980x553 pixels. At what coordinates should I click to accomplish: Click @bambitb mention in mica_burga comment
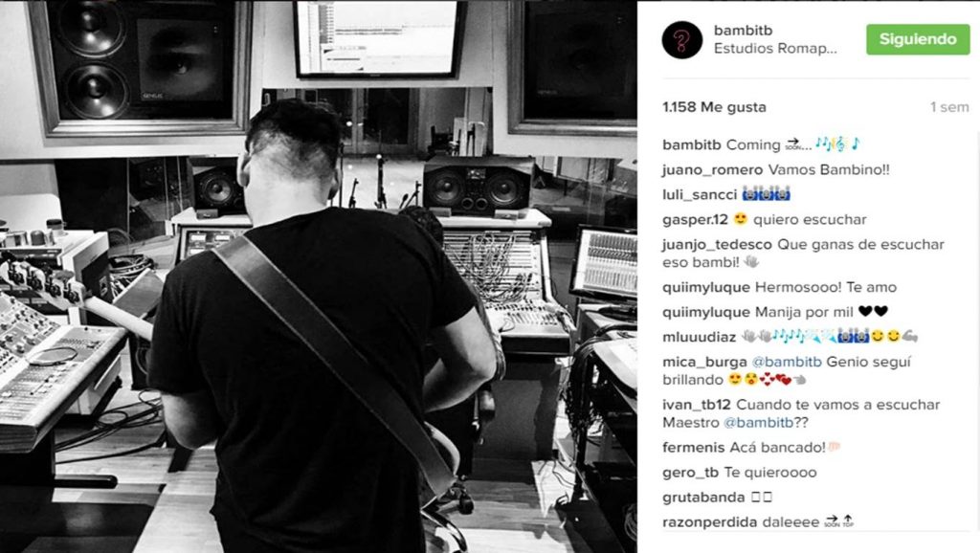click(787, 362)
